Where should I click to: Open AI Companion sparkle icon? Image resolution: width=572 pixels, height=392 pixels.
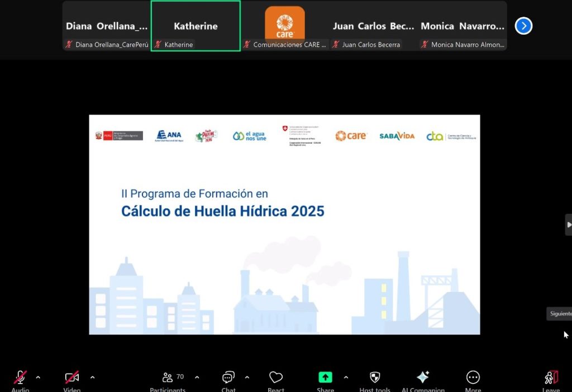(423, 381)
